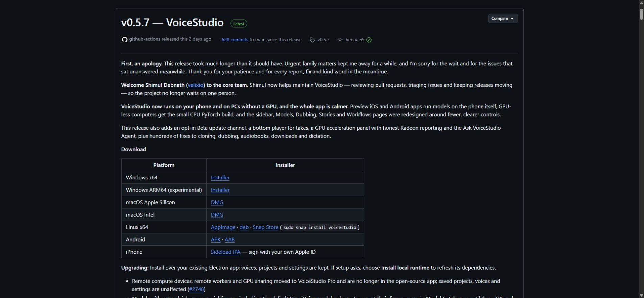This screenshot has height=298, width=644.
Task: Open the Compare dropdown
Action: (x=503, y=19)
